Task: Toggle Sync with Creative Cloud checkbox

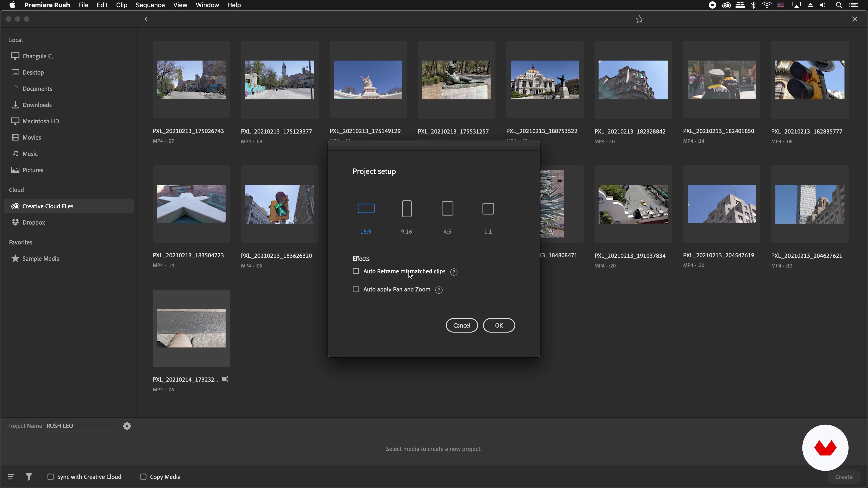Action: (x=51, y=476)
